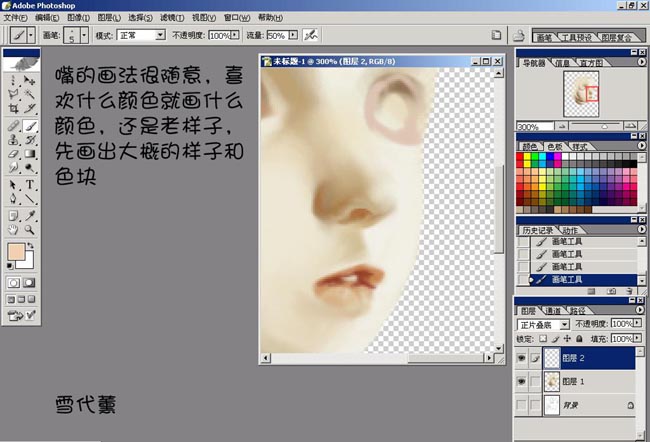
Task: Open the 模式 blending mode dropdown
Action: [159, 35]
